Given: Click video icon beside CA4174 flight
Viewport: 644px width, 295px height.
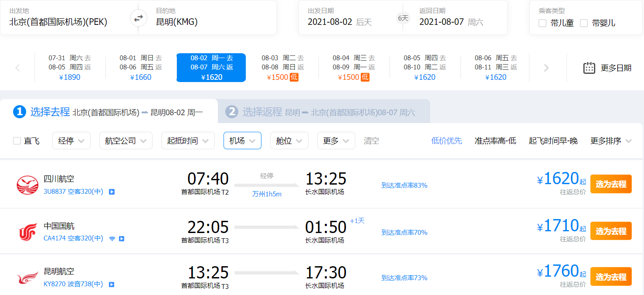Looking at the screenshot, I should (122, 239).
